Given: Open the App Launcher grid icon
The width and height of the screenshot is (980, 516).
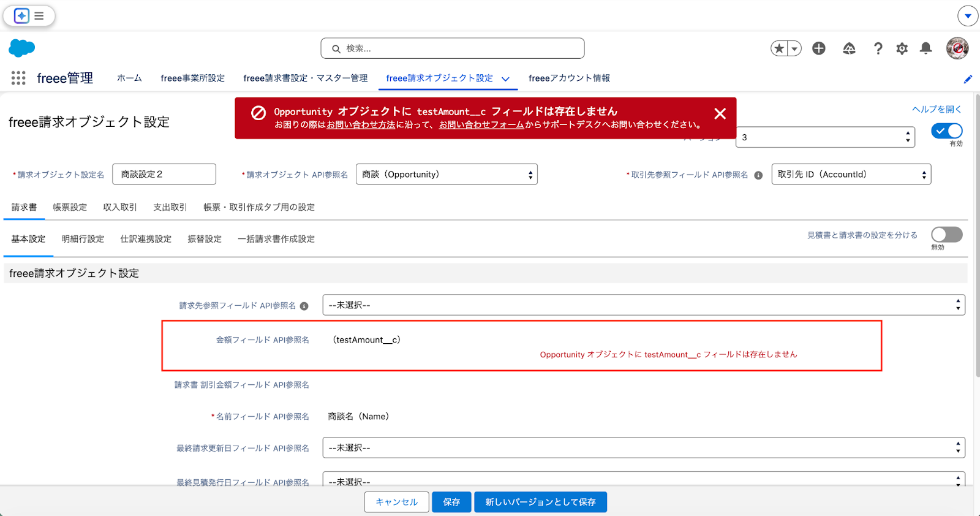Looking at the screenshot, I should point(18,78).
